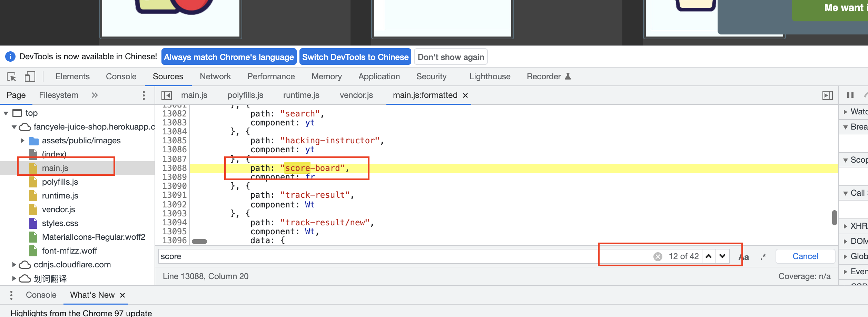
Task: Click the horizontal scrollbar thumb in code editor
Action: [199, 242]
